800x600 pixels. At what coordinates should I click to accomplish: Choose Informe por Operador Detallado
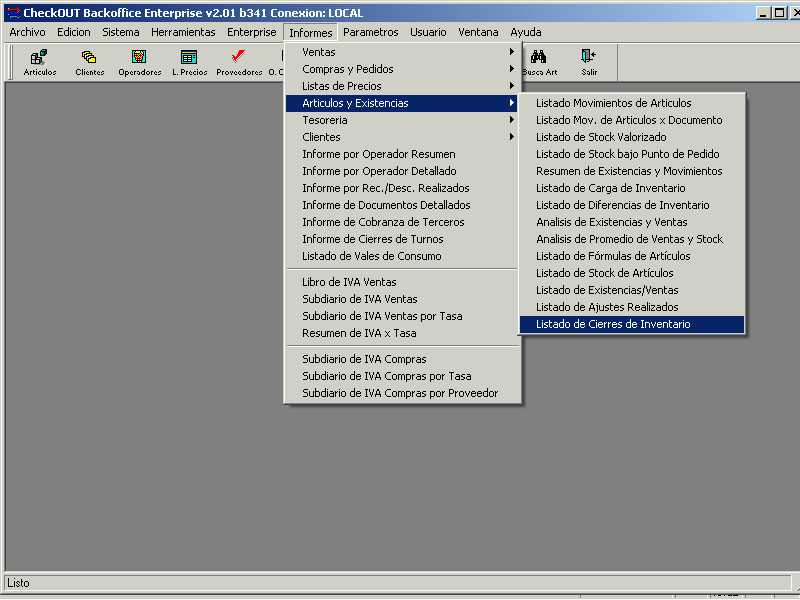(402, 171)
